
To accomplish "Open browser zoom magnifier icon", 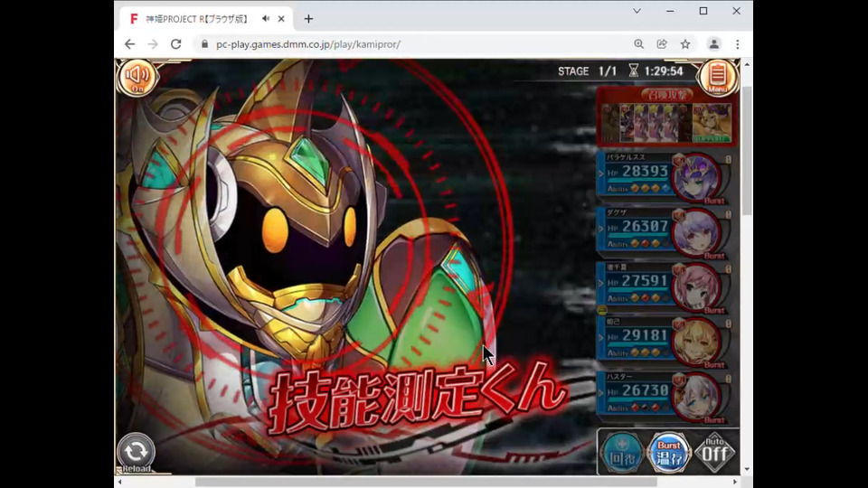I will (639, 44).
